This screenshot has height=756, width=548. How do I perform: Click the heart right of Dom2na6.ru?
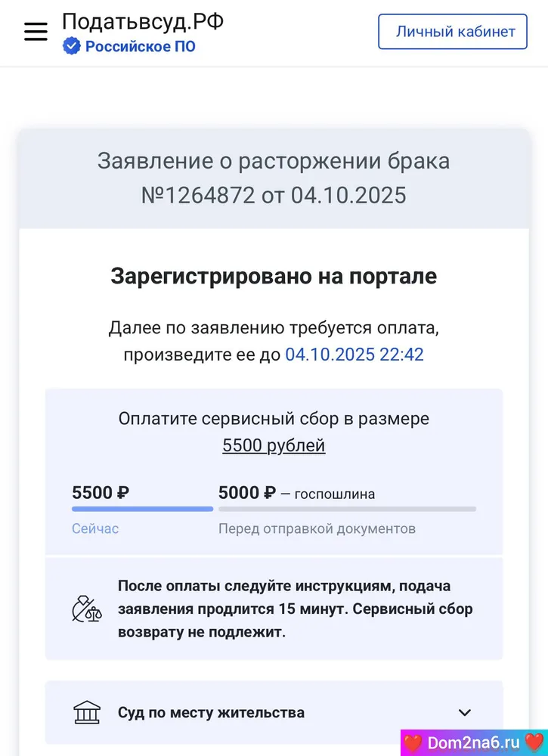[x=534, y=742]
